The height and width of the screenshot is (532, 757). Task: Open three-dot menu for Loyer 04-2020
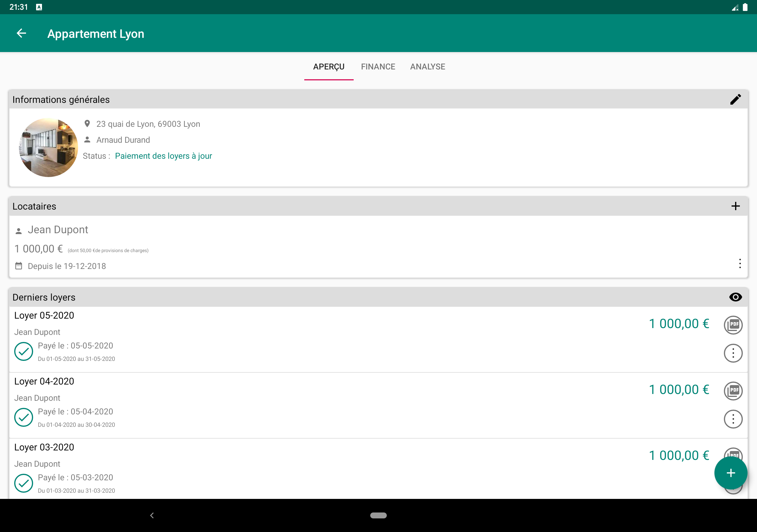[x=732, y=419]
